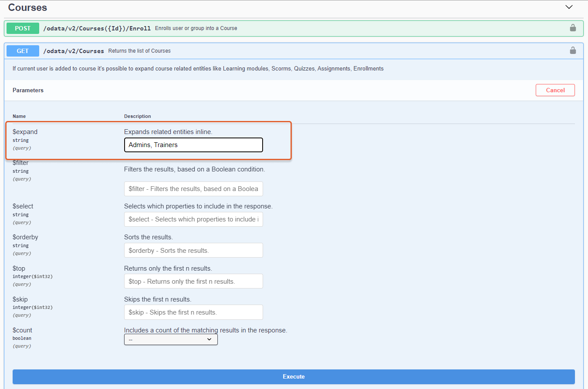
Task: Click the $orderby sort input field
Action: tap(193, 250)
